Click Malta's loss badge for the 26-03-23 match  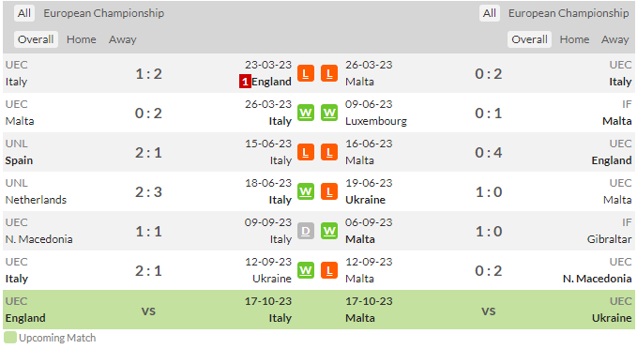tap(329, 73)
